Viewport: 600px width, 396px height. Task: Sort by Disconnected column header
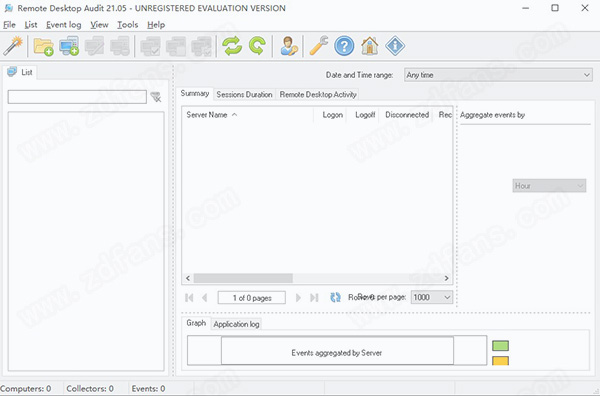point(406,115)
